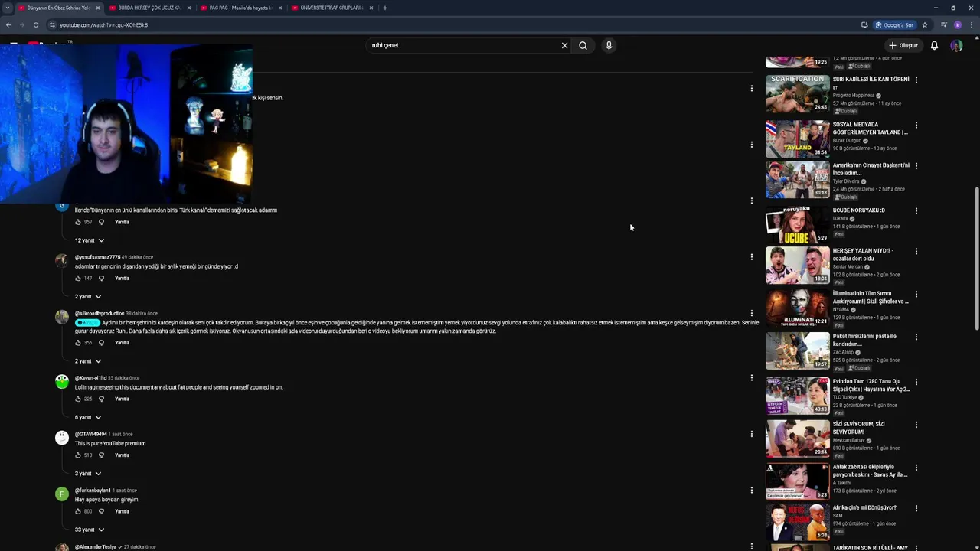Like @silkroadtvproduction's comment

click(78, 342)
